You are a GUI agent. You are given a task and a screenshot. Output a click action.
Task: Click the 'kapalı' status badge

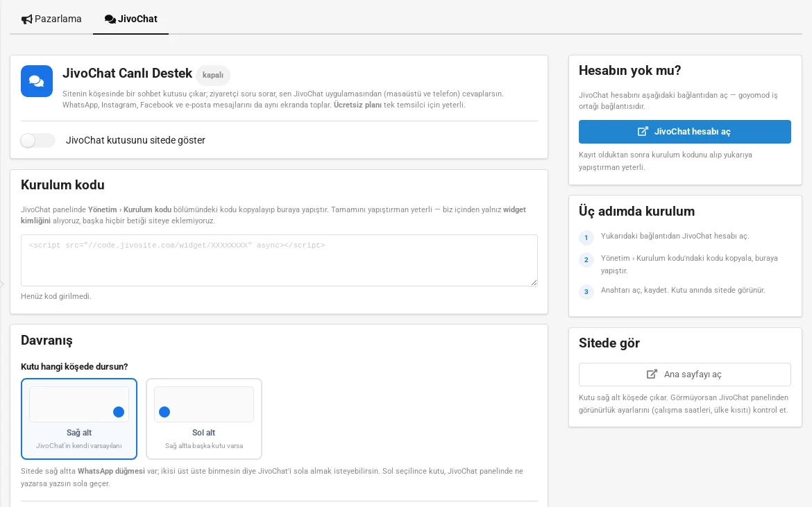tap(213, 75)
